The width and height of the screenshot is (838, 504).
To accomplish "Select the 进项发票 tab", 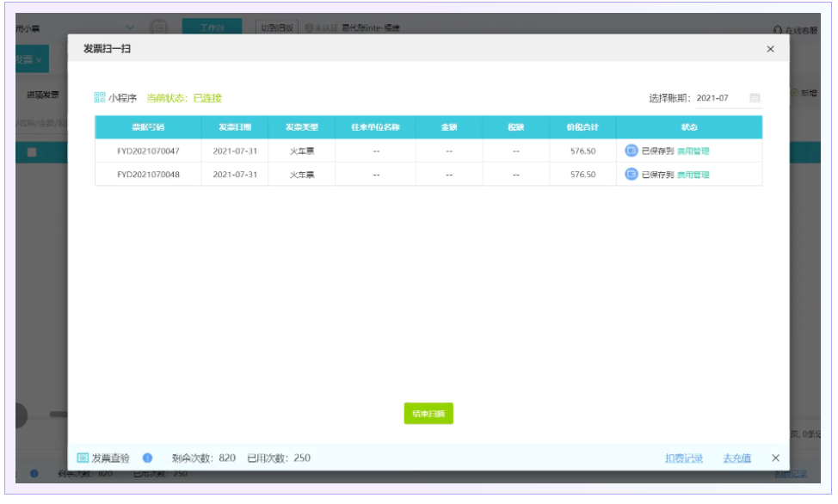I will (43, 94).
